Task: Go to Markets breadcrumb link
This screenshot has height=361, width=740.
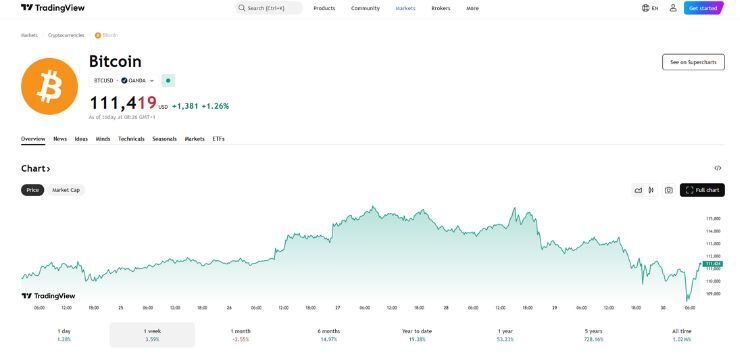Action: 29,35
